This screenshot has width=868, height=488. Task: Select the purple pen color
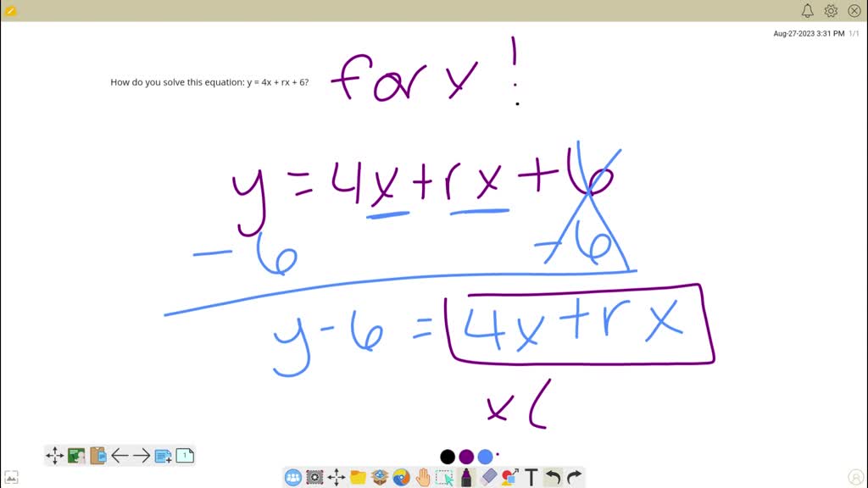(466, 457)
